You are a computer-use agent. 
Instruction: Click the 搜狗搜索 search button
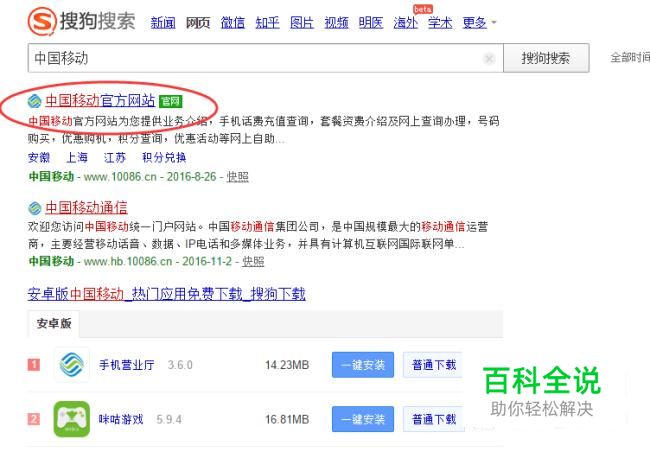point(546,58)
